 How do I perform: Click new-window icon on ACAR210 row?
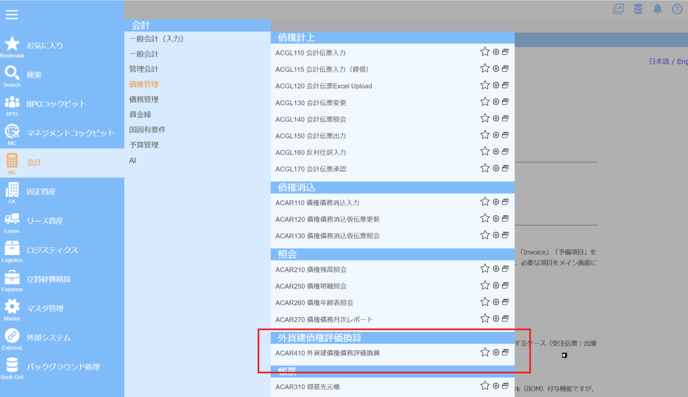click(505, 268)
